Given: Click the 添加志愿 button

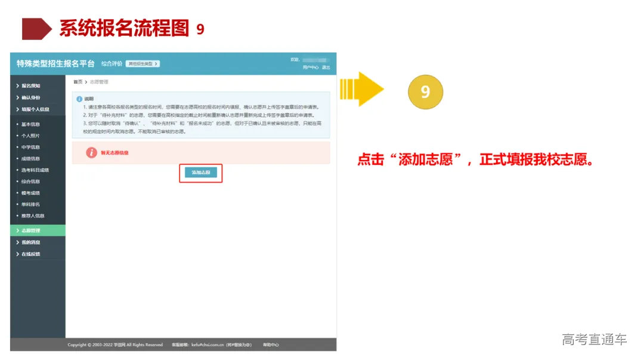Looking at the screenshot, I should tap(200, 173).
